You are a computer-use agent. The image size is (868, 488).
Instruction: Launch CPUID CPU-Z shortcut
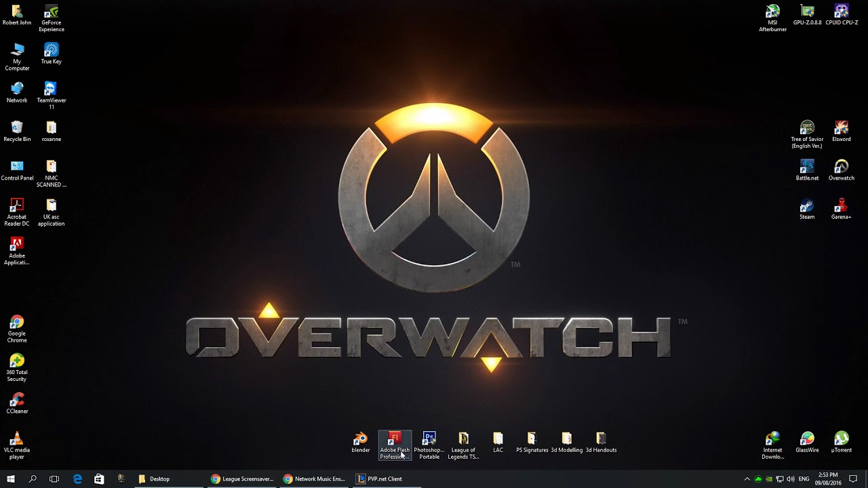[x=842, y=15]
